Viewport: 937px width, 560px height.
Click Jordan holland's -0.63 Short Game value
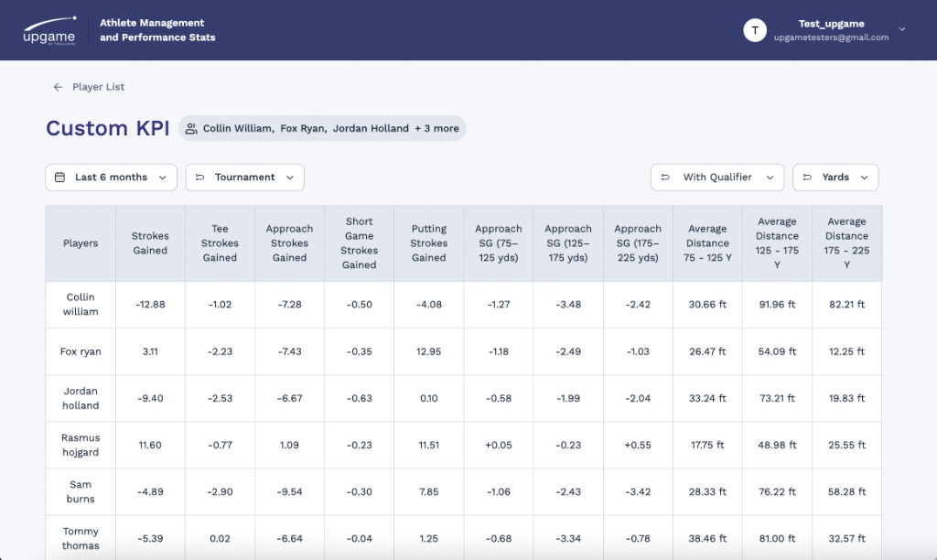[x=359, y=398]
